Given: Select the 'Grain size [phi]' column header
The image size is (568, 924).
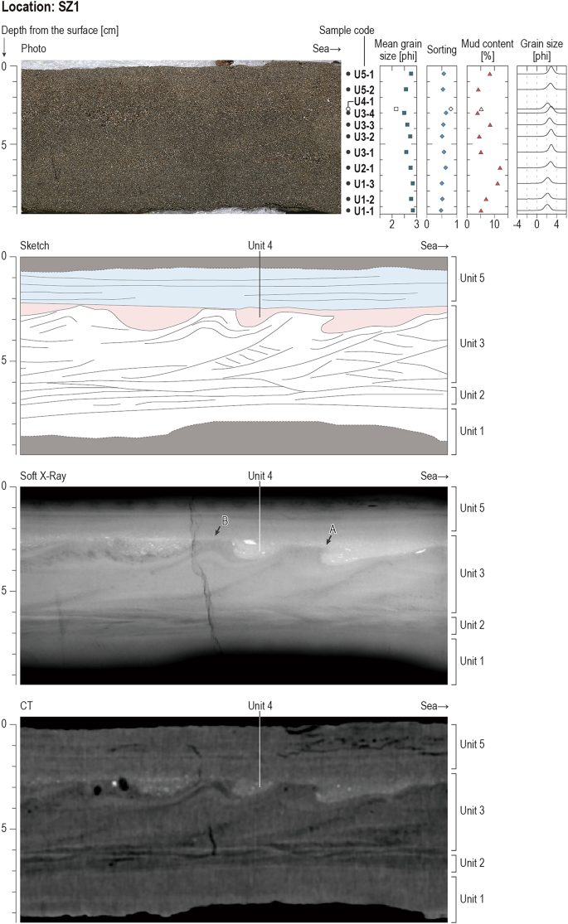Looking at the screenshot, I should pyautogui.click(x=541, y=50).
